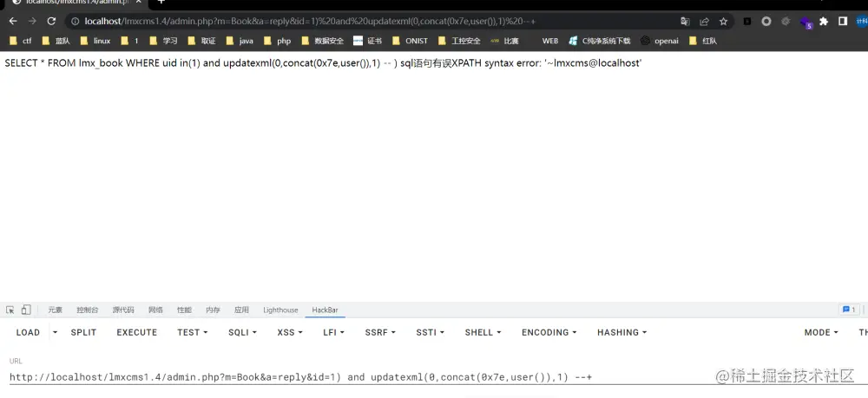Open the 取证 bookmark folder

tap(202, 41)
